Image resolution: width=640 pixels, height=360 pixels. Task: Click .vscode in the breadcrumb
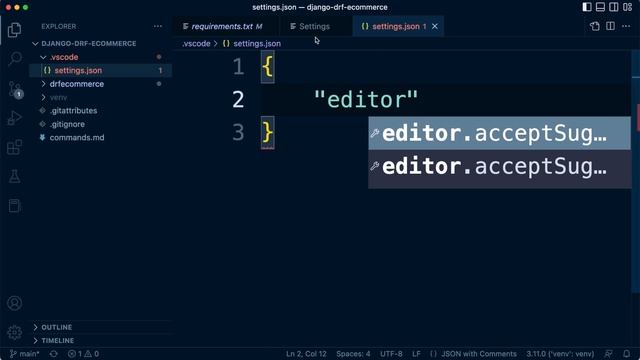click(x=196, y=44)
